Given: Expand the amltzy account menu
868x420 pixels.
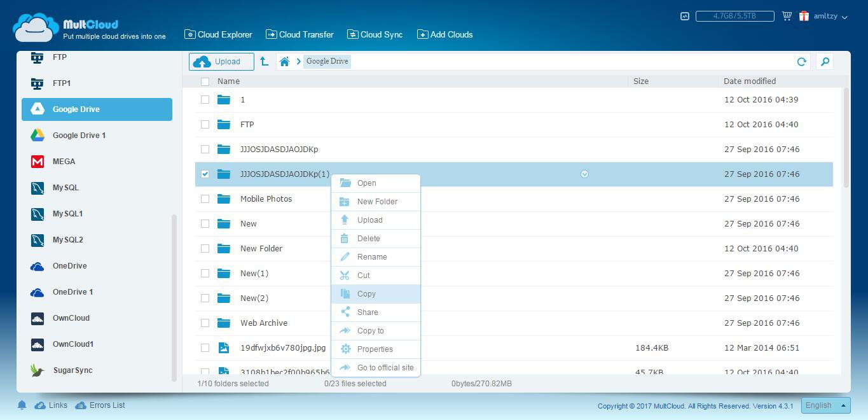Looking at the screenshot, I should tap(830, 17).
